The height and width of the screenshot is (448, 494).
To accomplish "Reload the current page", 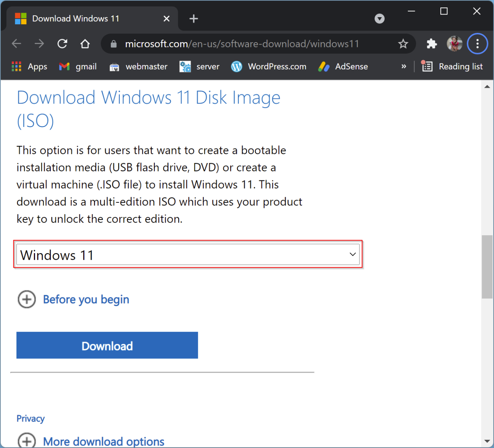I will [62, 44].
